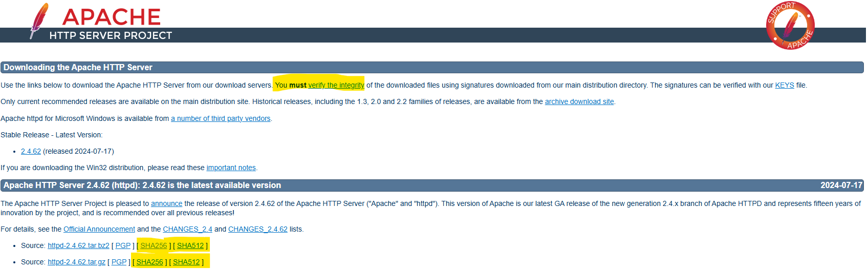Open PGP signature for tar.bz2

click(x=123, y=245)
